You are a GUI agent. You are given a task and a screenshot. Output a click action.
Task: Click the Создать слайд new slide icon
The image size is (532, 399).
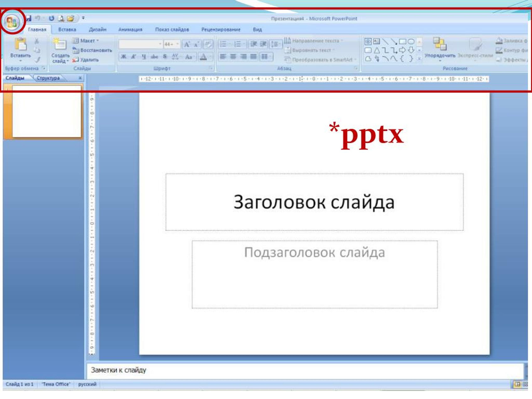[x=59, y=44]
